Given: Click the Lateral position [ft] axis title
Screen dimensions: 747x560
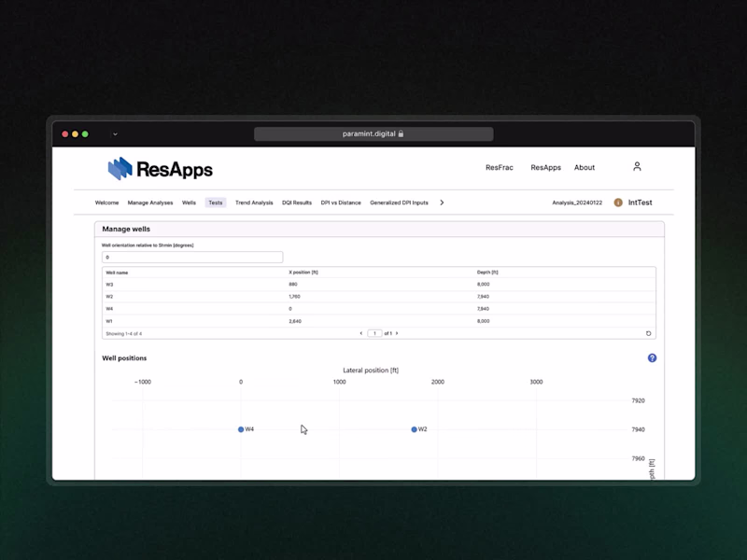Looking at the screenshot, I should pyautogui.click(x=371, y=370).
